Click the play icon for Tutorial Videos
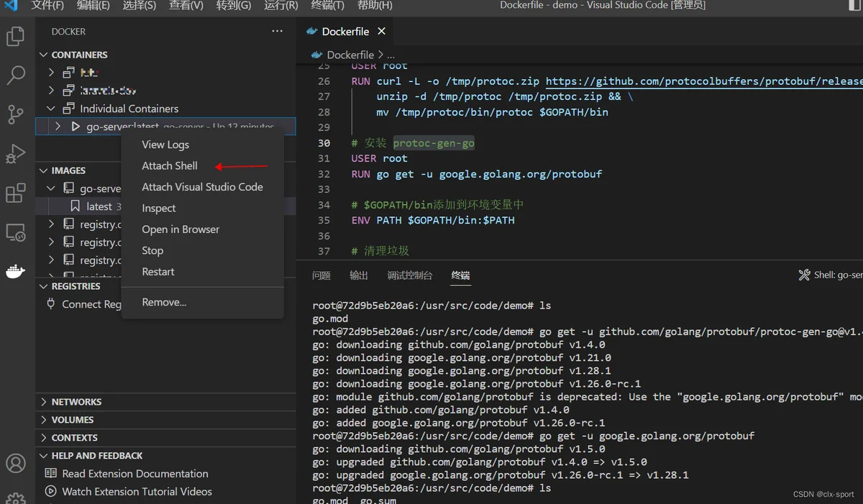863x504 pixels. [51, 492]
